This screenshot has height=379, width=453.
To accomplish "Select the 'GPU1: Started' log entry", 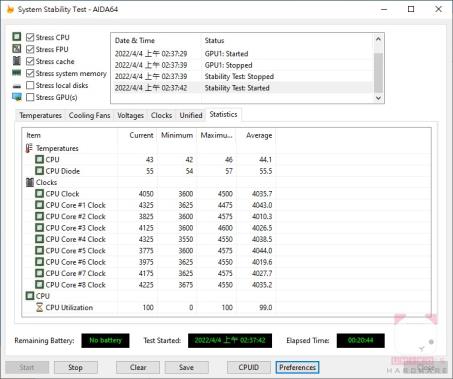I will click(x=243, y=54).
